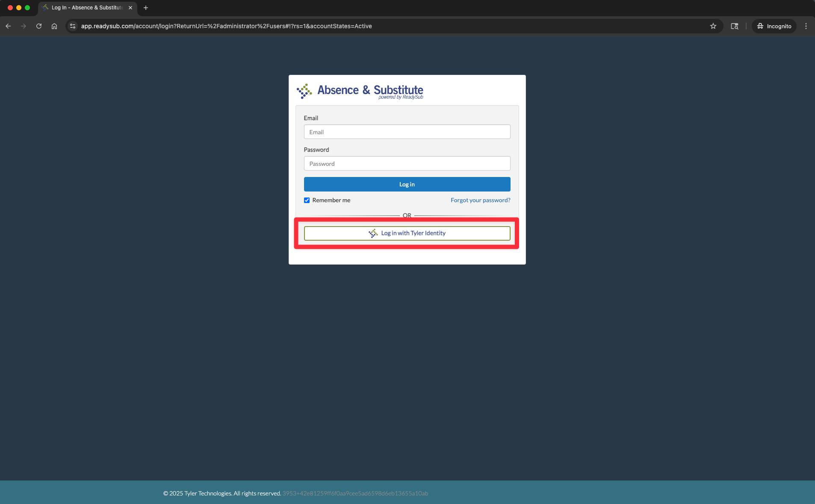Open the tab search side panel icon
The height and width of the screenshot is (504, 815).
(x=735, y=26)
